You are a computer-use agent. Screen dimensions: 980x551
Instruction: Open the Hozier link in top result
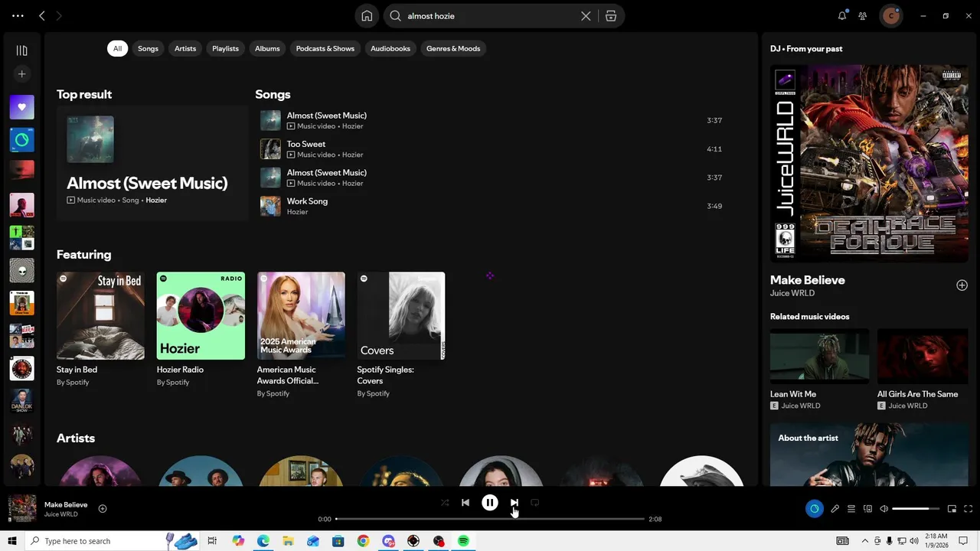click(x=156, y=201)
